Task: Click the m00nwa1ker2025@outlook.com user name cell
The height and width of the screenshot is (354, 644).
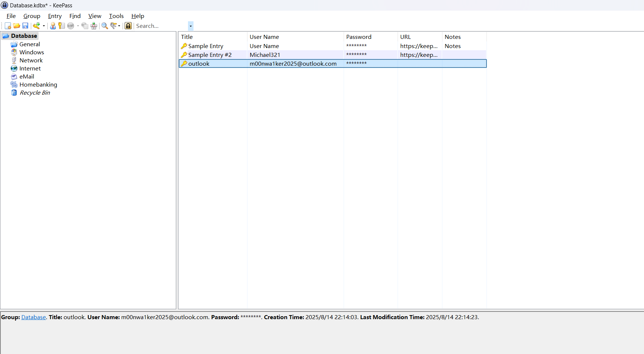Action: (x=293, y=63)
